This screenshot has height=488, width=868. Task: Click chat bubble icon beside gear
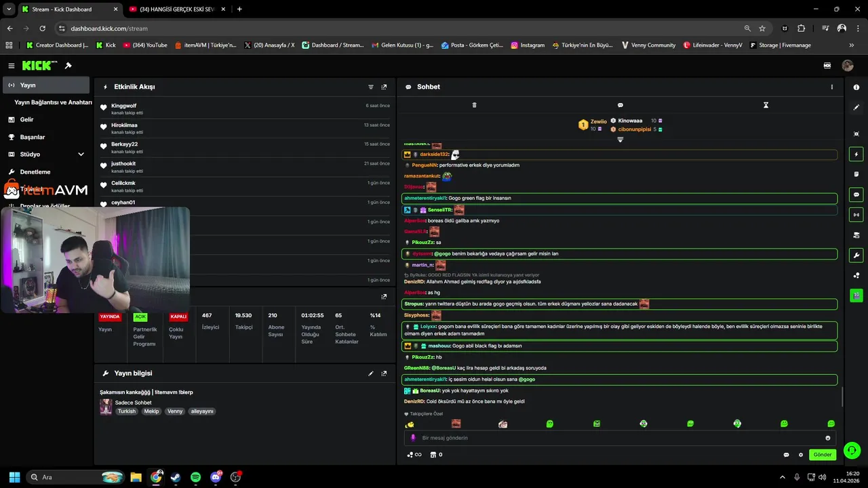(x=787, y=455)
